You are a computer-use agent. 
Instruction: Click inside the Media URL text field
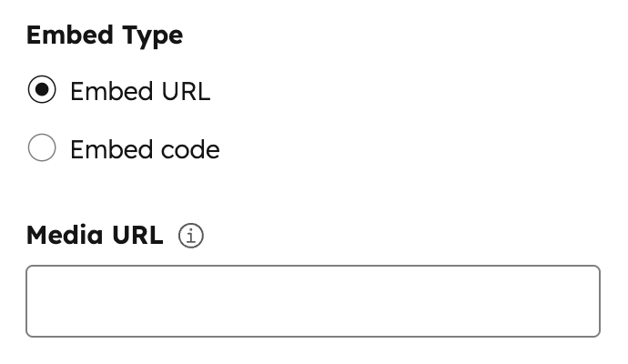[x=313, y=301]
